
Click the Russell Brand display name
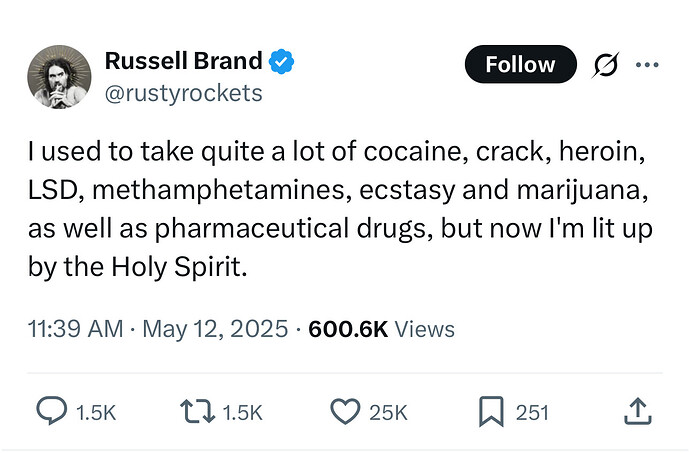pos(183,61)
